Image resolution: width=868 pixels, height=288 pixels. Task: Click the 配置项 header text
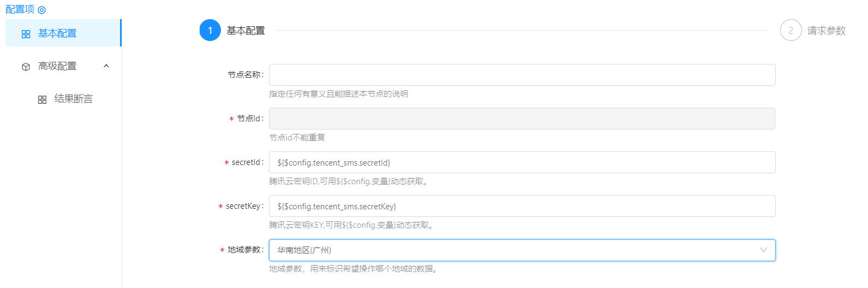20,9
